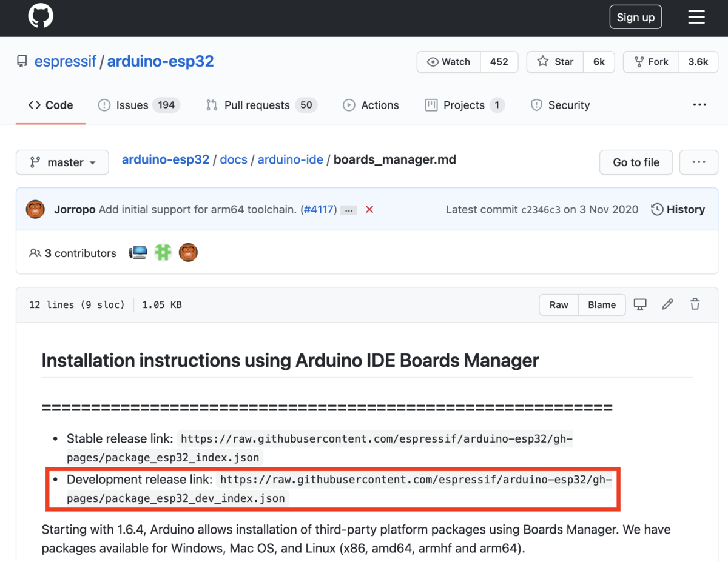Open pull request #4117 link
Screen dimensions: 728x562
tap(320, 209)
